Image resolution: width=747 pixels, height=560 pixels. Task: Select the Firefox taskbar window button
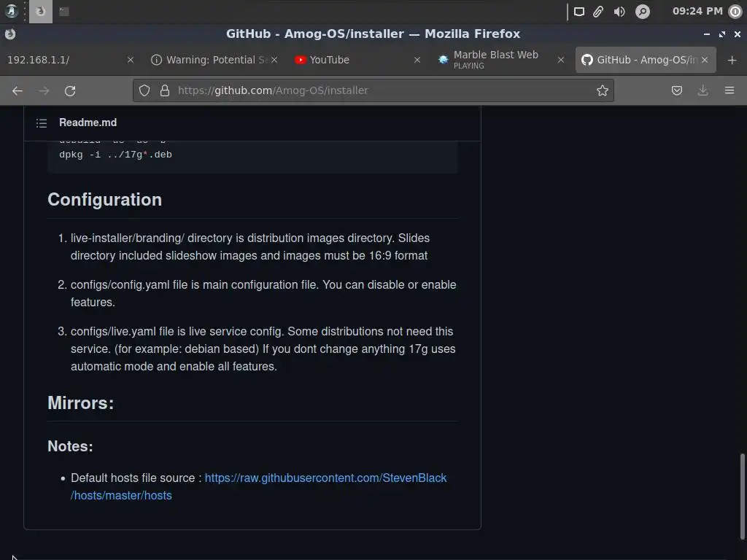[x=41, y=12]
